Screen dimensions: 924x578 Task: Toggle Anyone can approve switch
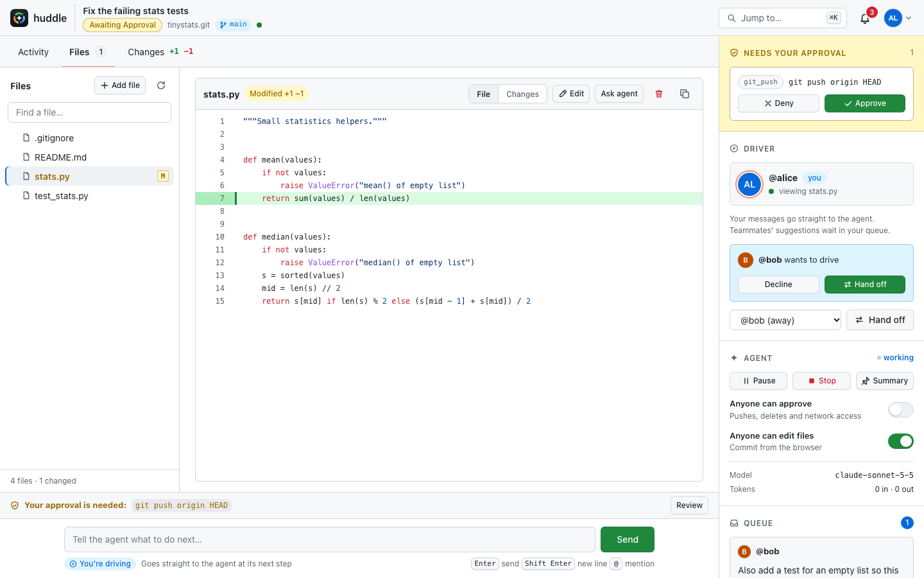click(901, 410)
